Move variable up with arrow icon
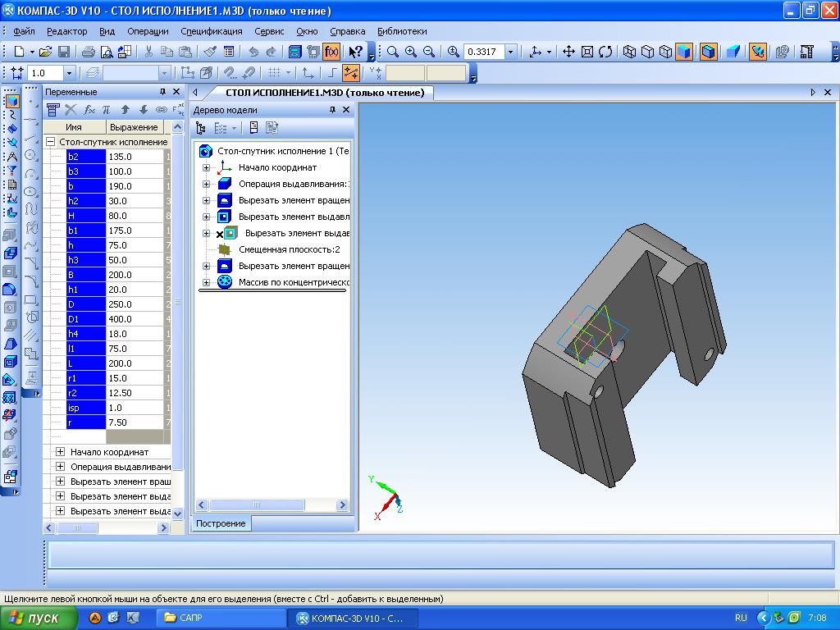Viewport: 840px width, 630px height. pos(125,110)
